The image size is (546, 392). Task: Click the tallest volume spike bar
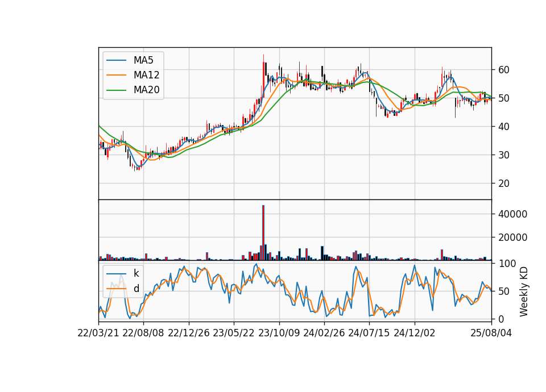[263, 232]
